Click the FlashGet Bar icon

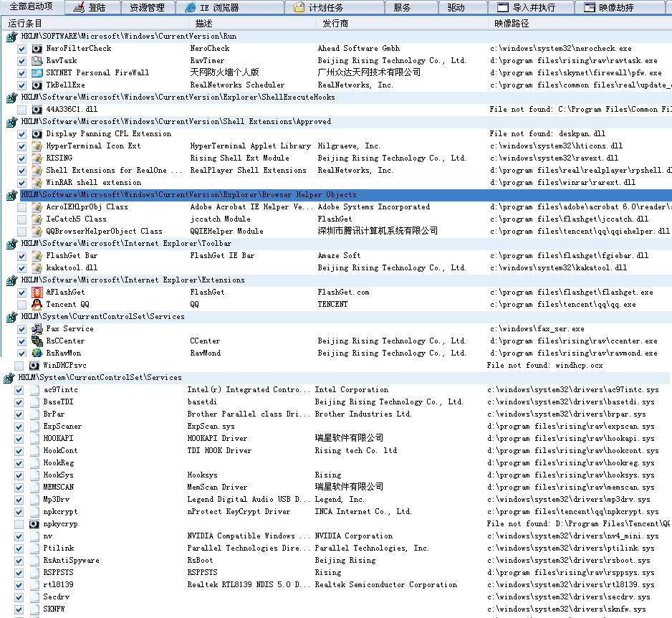pos(37,256)
